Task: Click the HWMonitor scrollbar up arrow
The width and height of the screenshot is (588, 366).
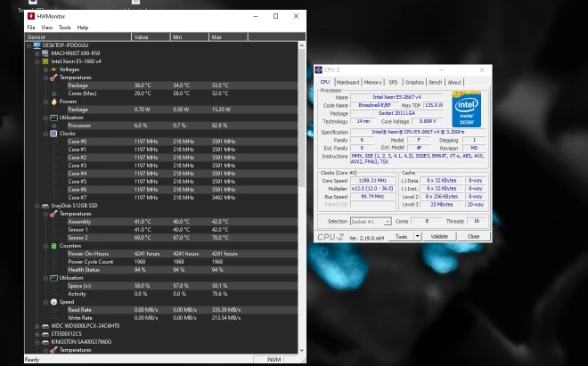Action: click(x=302, y=45)
